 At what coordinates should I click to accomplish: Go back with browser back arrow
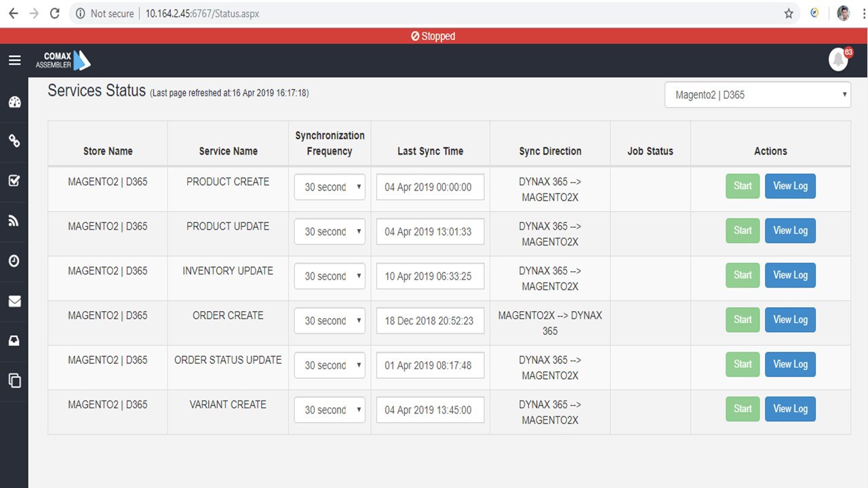click(x=13, y=14)
